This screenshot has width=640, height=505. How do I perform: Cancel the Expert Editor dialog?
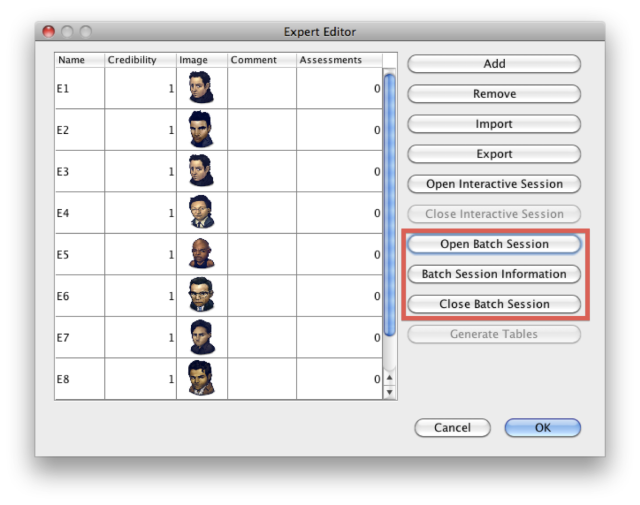[452, 427]
